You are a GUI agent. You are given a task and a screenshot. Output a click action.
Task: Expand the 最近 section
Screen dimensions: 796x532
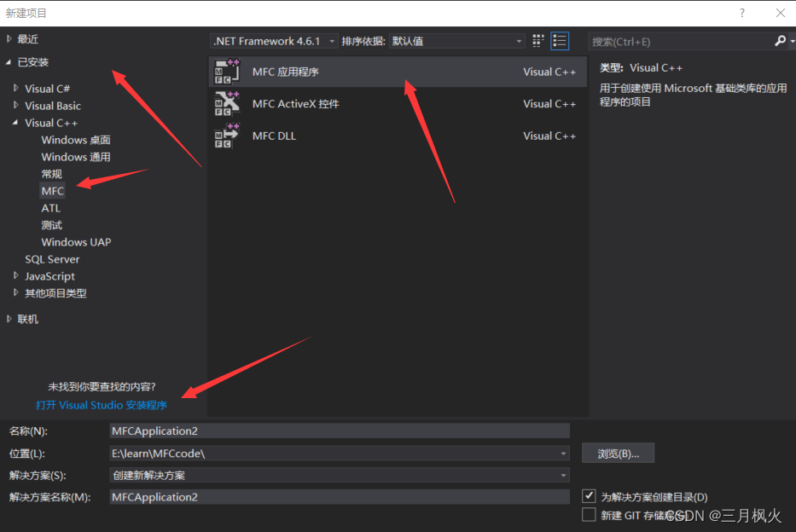(x=9, y=38)
